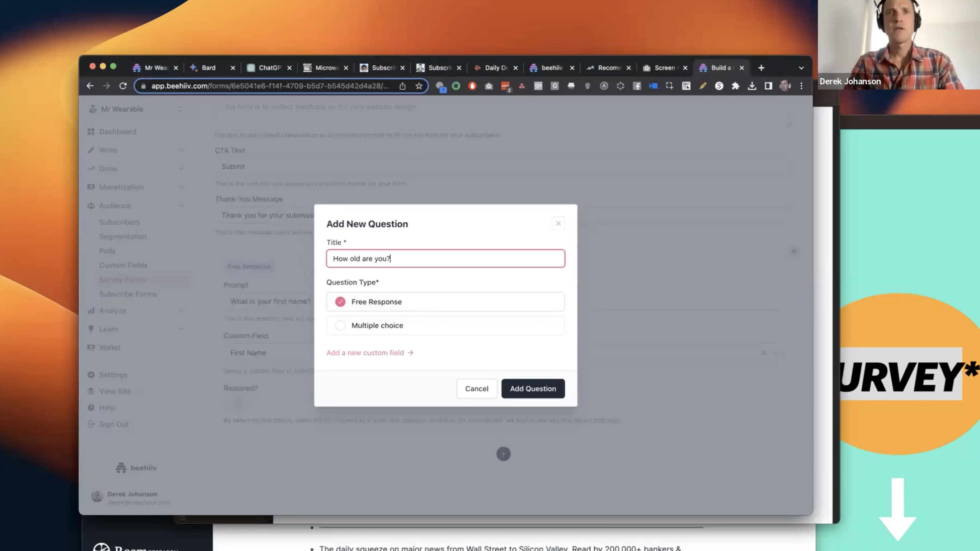Image resolution: width=980 pixels, height=551 pixels.
Task: Click Add a new custom field link
Action: click(x=369, y=353)
